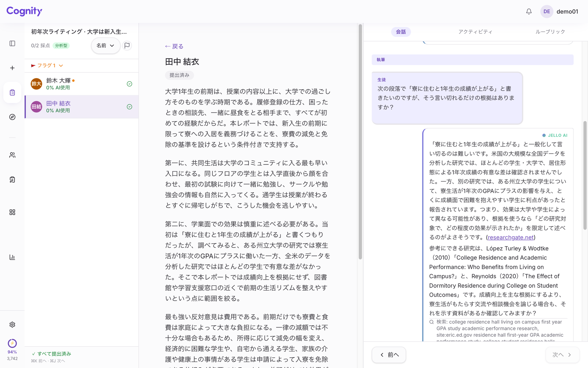Click the essay panel vertical scrollbar
Screen dimensions: 588x368
point(360,142)
